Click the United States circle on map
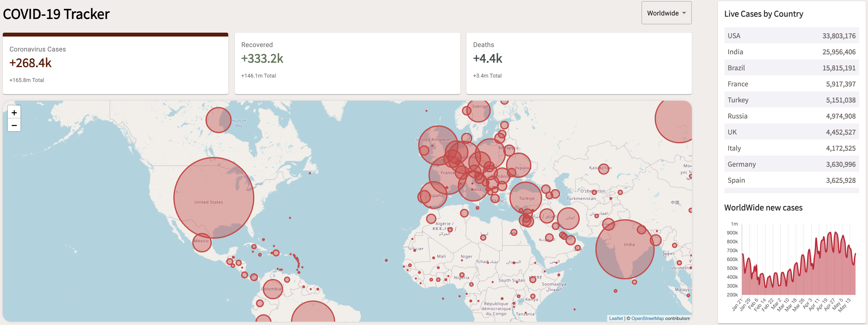 click(x=214, y=198)
